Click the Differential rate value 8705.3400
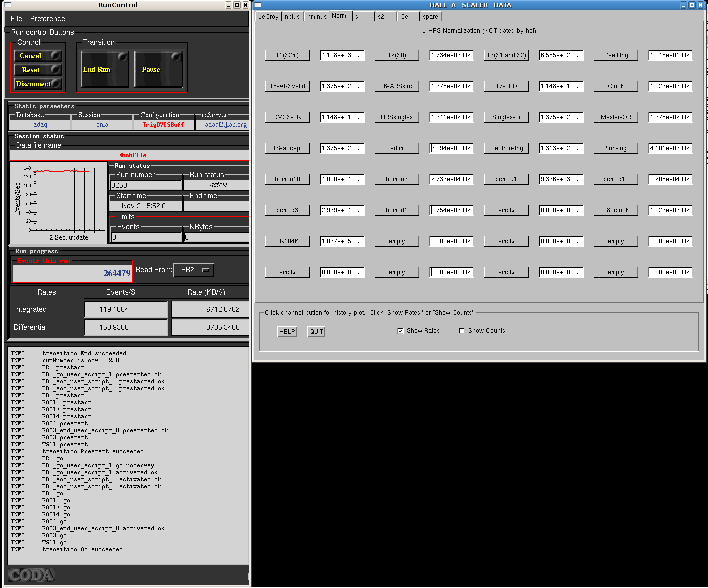Viewport: 708px width, 588px height. pos(210,328)
